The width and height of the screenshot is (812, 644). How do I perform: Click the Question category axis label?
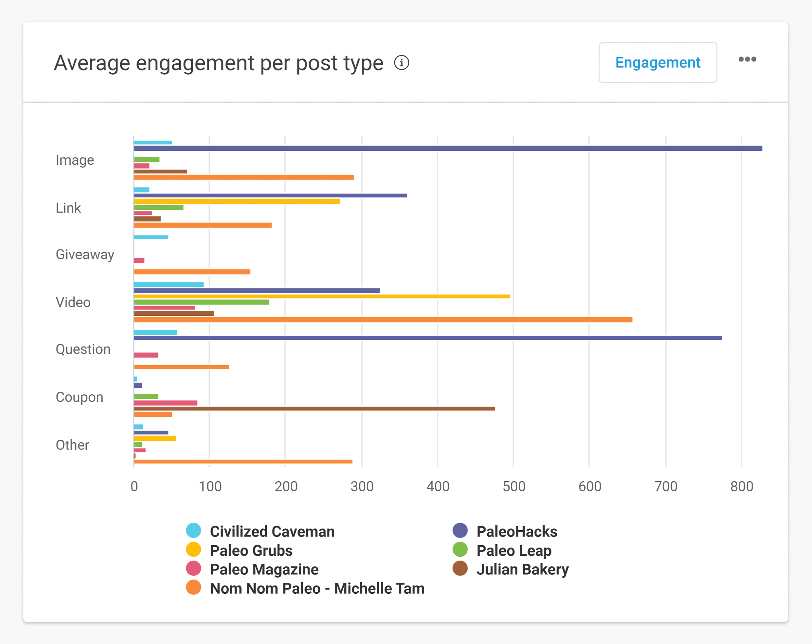(83, 349)
